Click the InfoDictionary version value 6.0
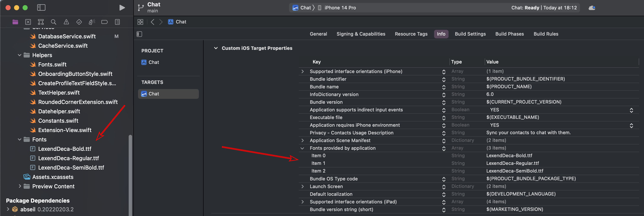This screenshot has height=216, width=644. tap(490, 94)
